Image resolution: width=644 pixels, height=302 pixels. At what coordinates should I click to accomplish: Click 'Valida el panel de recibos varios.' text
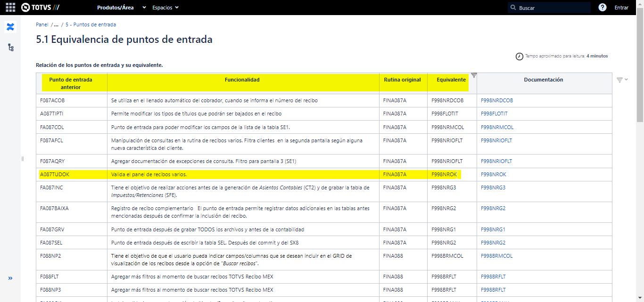(x=149, y=174)
